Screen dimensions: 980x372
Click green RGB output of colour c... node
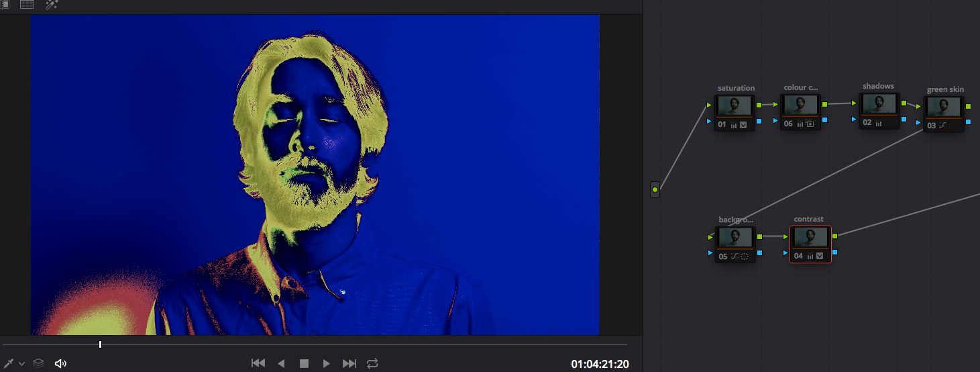pyautogui.click(x=825, y=104)
